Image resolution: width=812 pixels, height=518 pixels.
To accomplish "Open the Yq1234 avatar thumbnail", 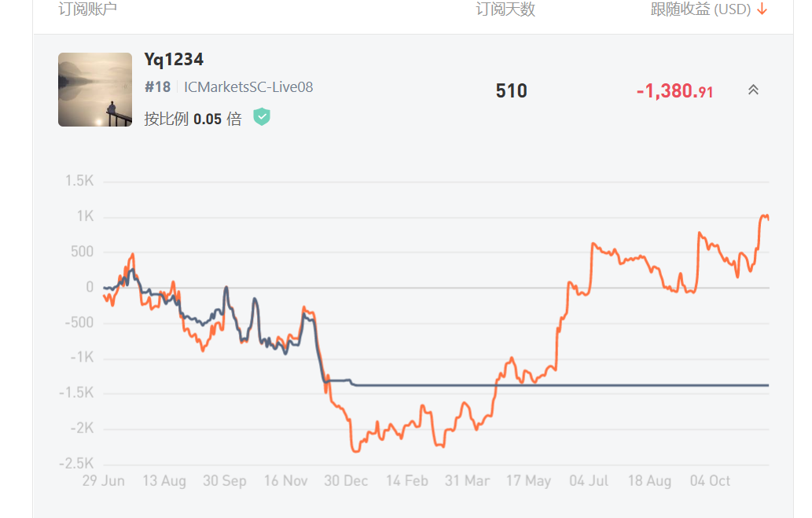I will (95, 90).
